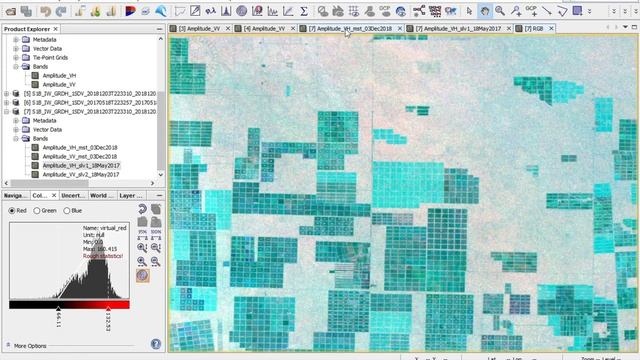Select band Amplitude_VH_mst_03Dec2018

click(x=80, y=147)
